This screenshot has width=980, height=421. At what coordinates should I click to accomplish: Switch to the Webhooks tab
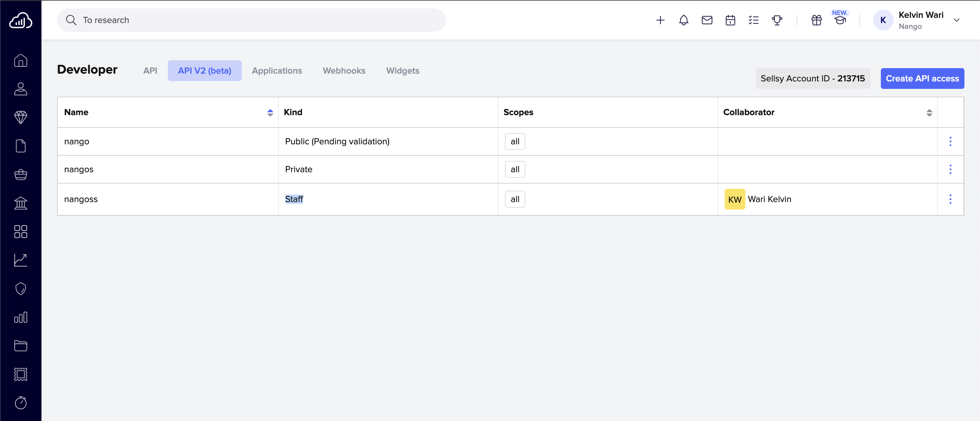[x=344, y=71]
